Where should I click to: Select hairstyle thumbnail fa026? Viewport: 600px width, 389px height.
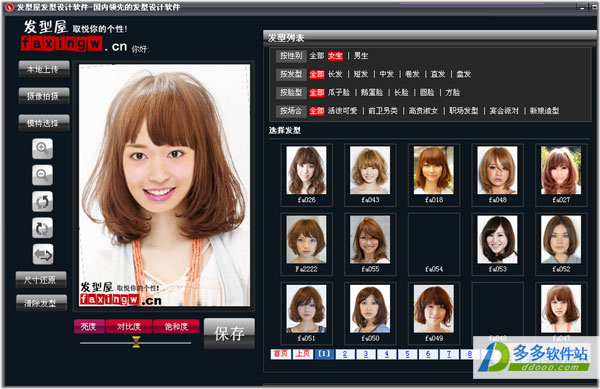(x=306, y=174)
